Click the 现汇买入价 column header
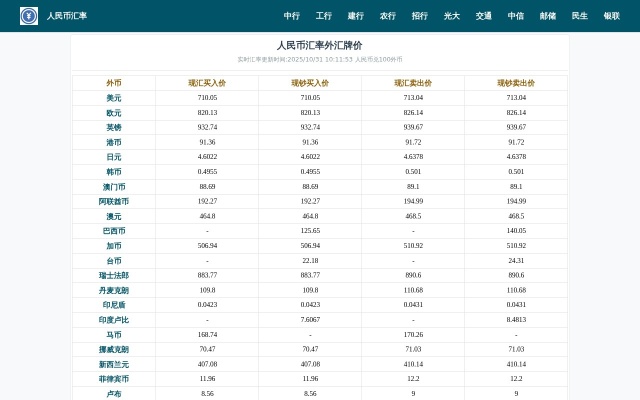This screenshot has width=640, height=400. pos(207,83)
